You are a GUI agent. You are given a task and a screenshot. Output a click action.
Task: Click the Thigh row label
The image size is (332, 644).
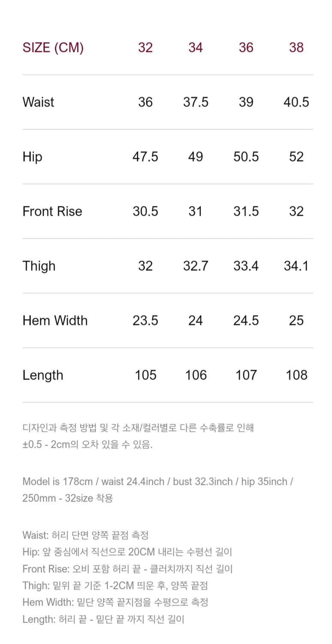click(39, 266)
